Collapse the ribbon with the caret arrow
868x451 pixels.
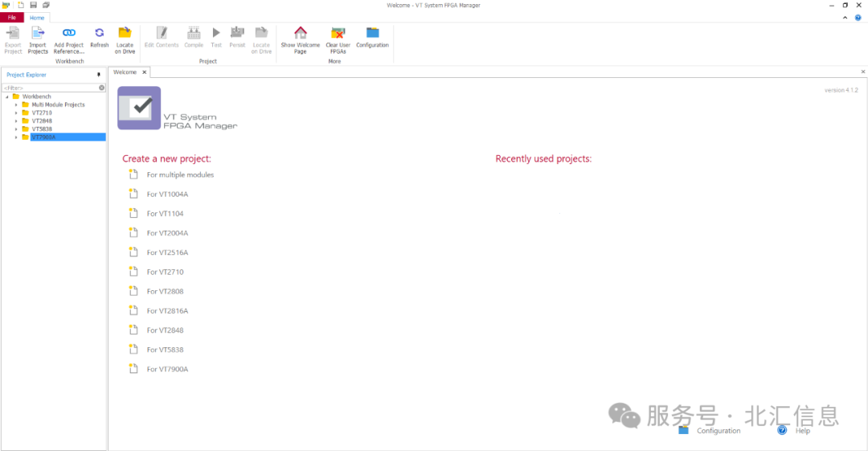pos(845,18)
